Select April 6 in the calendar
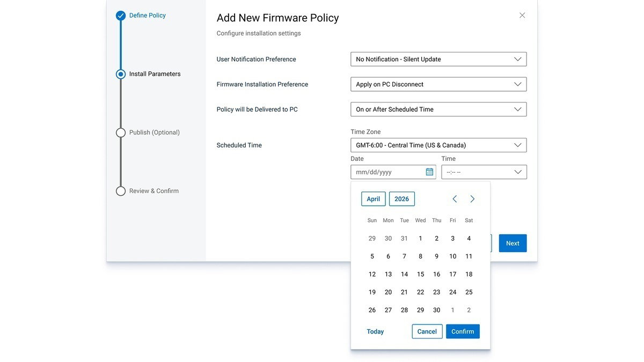Screen dimensions: 644x362 point(389,256)
